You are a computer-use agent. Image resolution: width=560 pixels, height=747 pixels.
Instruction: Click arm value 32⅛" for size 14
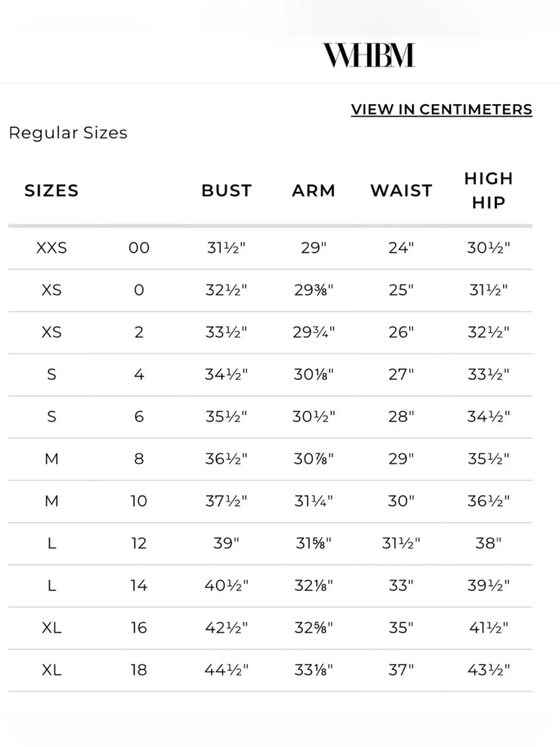click(314, 586)
